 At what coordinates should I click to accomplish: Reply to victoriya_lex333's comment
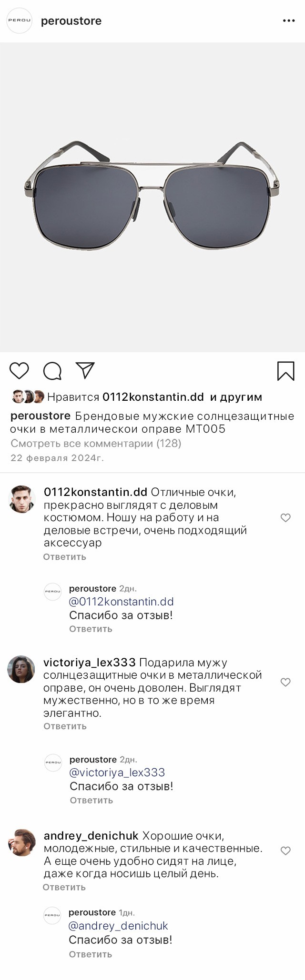65,726
